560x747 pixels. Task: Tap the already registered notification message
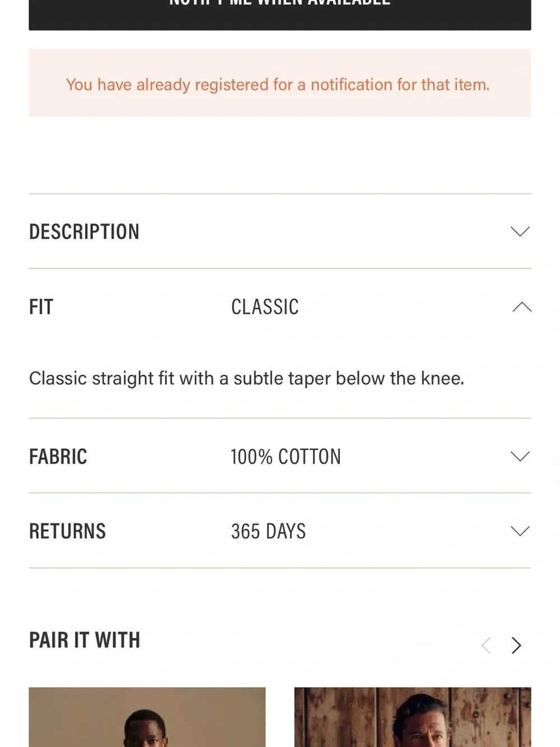click(278, 85)
